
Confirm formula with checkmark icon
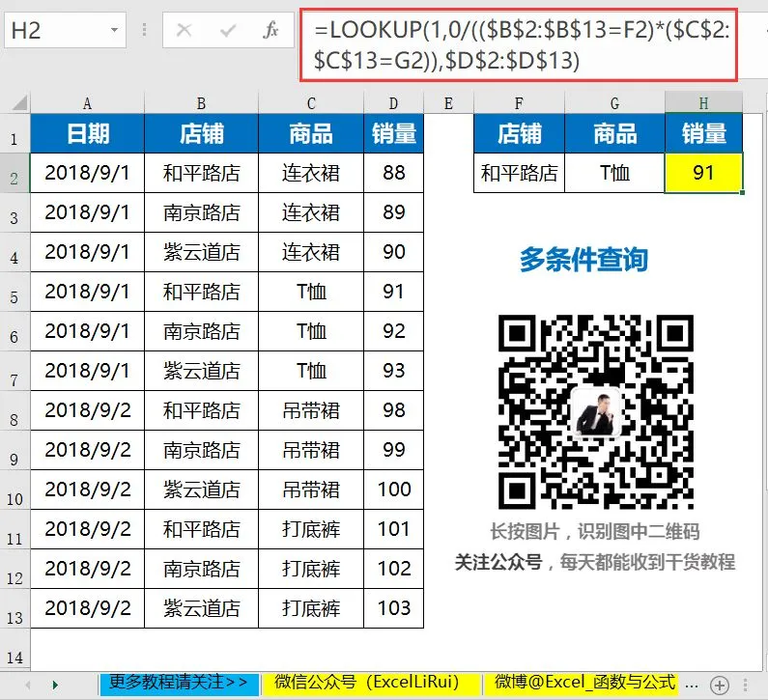point(228,30)
